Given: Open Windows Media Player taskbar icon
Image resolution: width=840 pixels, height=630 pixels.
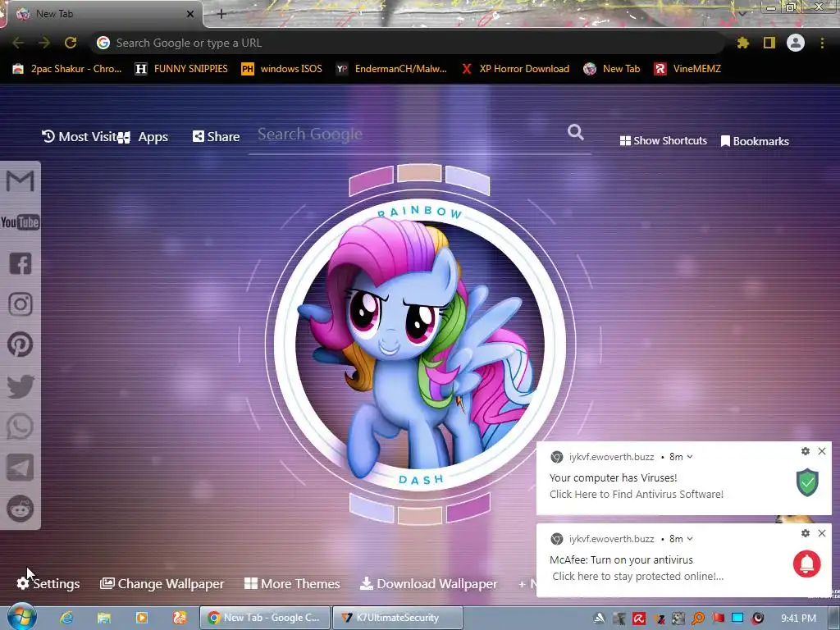Looking at the screenshot, I should 142,618.
